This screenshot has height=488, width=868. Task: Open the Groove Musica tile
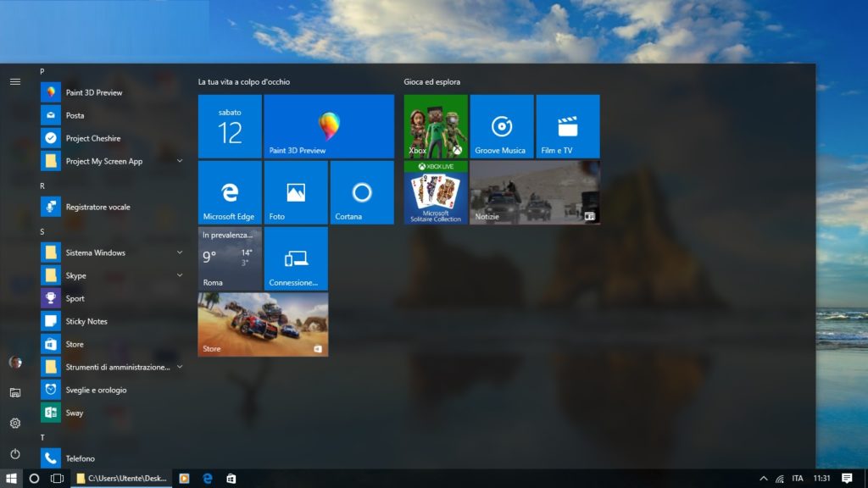[502, 126]
